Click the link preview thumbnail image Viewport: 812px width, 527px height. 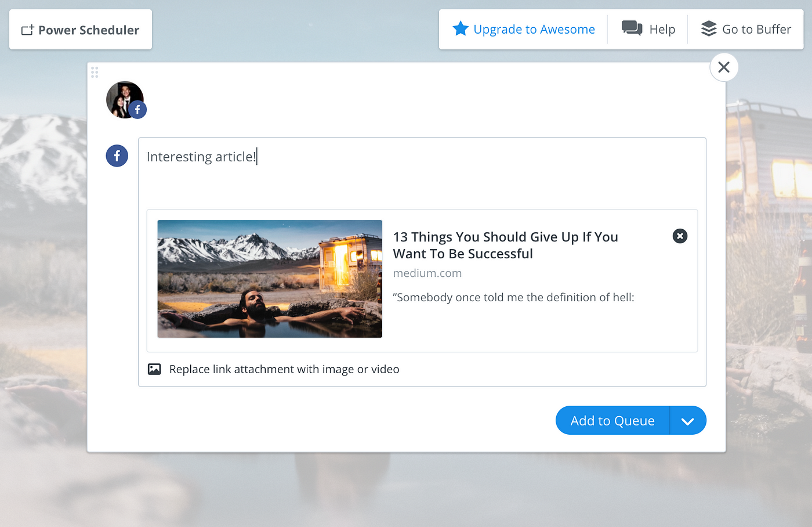270,279
